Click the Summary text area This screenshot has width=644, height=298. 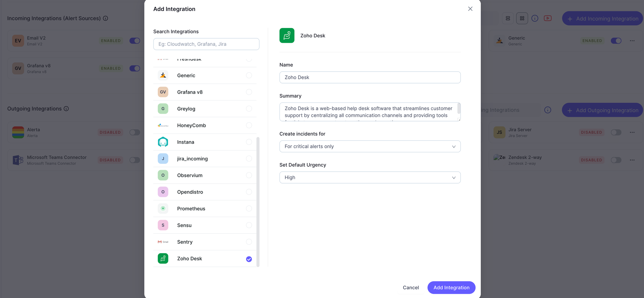coord(370,112)
